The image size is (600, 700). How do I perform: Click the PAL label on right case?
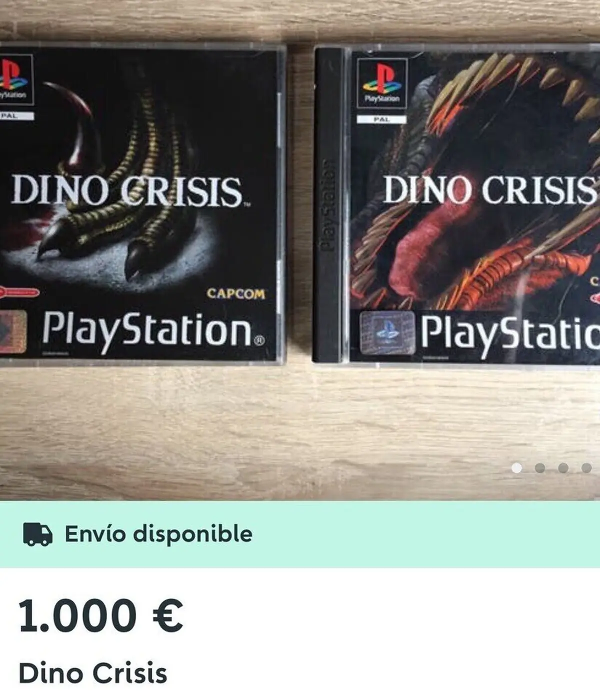click(x=381, y=120)
